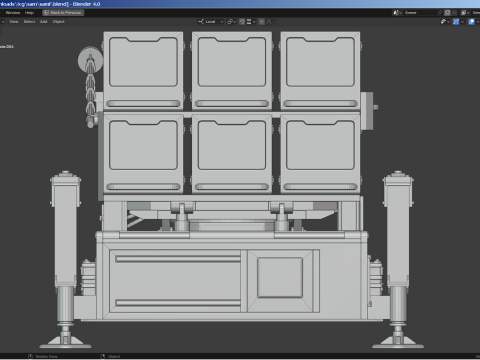This screenshot has width=480, height=360.
Task: Open the Help menu
Action: (x=29, y=13)
